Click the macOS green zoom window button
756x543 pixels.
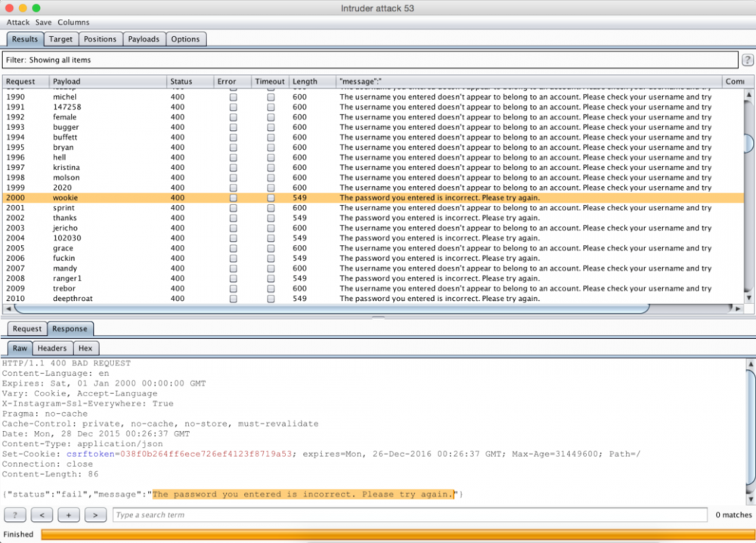[x=36, y=8]
